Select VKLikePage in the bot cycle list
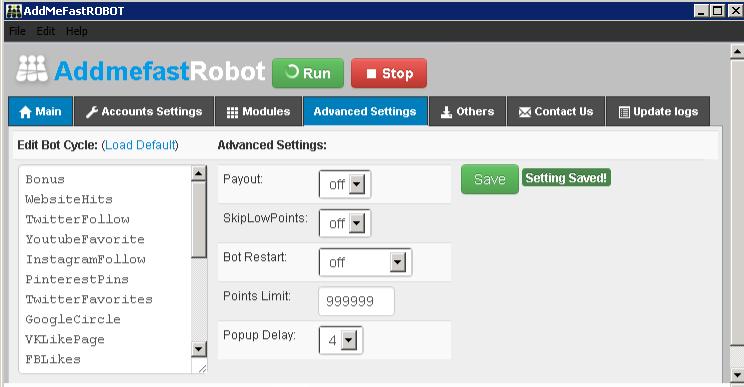 click(x=65, y=340)
